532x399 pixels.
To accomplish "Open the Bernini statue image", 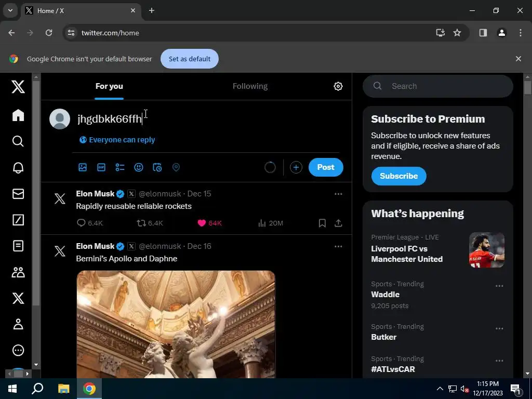I will (176, 324).
